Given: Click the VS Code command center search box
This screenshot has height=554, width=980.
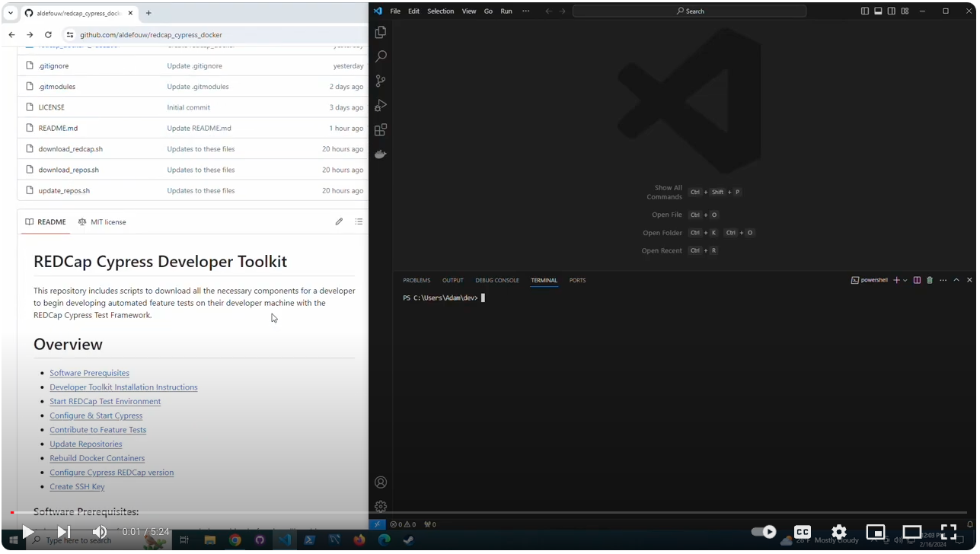Looking at the screenshot, I should [x=689, y=11].
